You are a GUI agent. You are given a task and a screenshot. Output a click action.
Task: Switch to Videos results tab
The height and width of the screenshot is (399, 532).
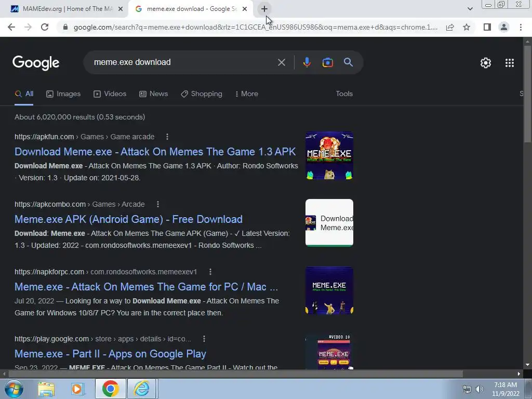tap(110, 94)
